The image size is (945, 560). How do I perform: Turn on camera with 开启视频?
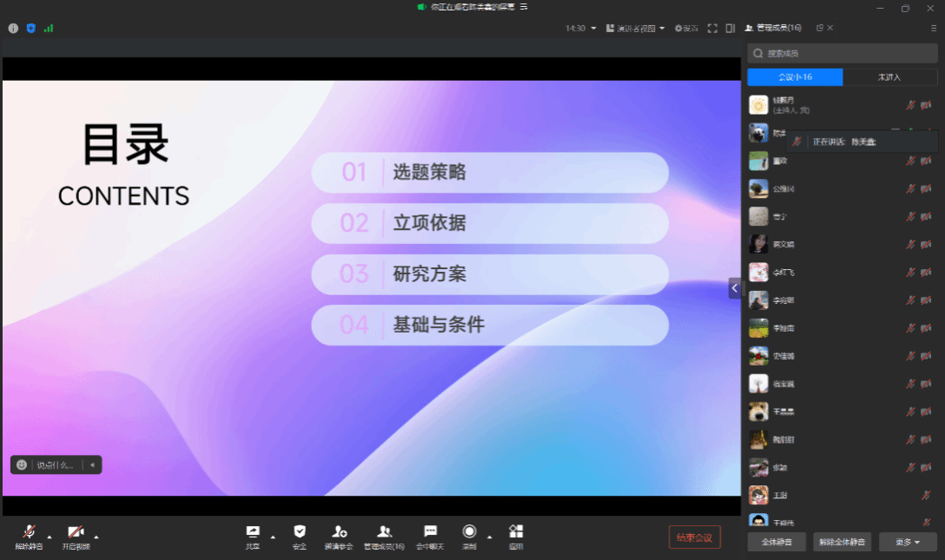[76, 531]
